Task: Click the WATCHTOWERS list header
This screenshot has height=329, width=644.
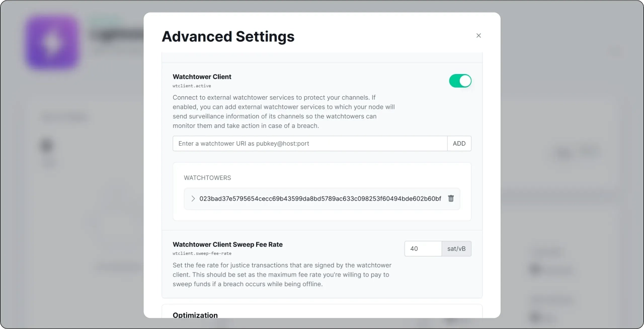Action: click(207, 178)
